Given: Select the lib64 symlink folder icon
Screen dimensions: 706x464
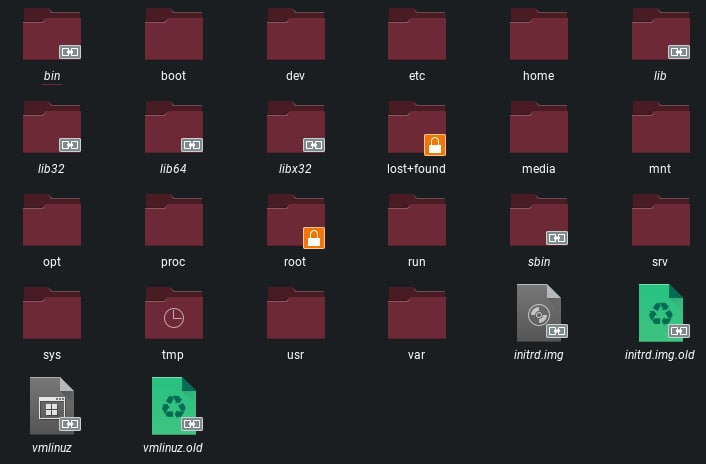Looking at the screenshot, I should tap(174, 127).
